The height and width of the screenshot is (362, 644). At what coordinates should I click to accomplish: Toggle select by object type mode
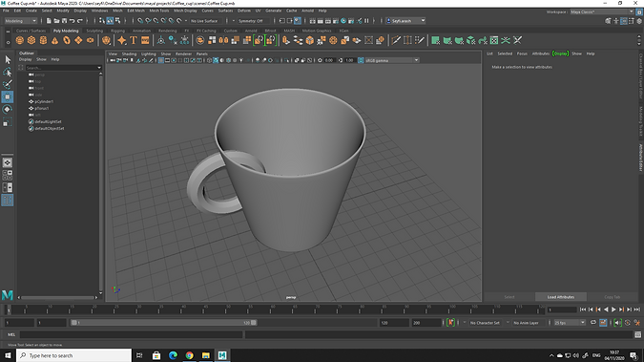tap(110, 21)
